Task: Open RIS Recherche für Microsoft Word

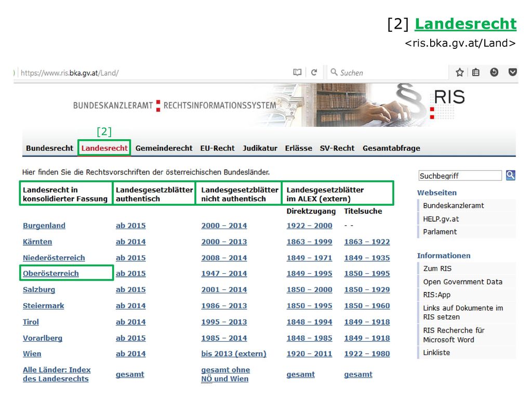Action: [x=454, y=335]
